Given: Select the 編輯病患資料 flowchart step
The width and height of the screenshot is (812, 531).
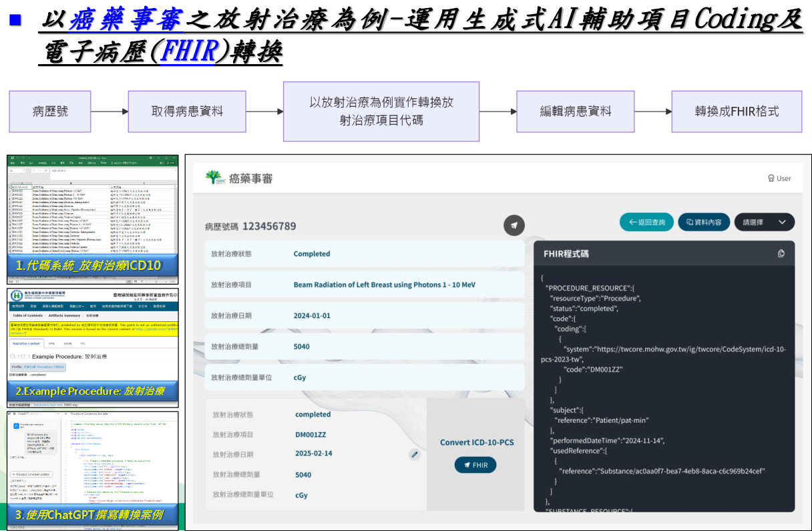Looking at the screenshot, I should (x=575, y=112).
